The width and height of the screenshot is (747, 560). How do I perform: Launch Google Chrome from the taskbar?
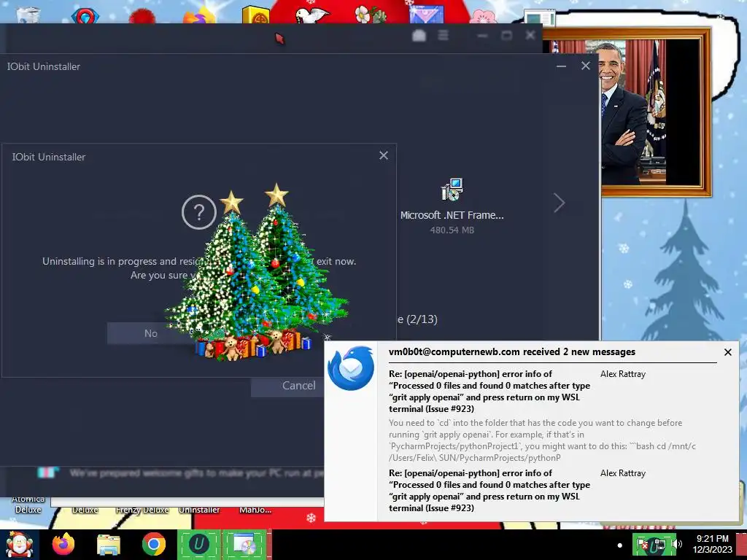click(153, 544)
